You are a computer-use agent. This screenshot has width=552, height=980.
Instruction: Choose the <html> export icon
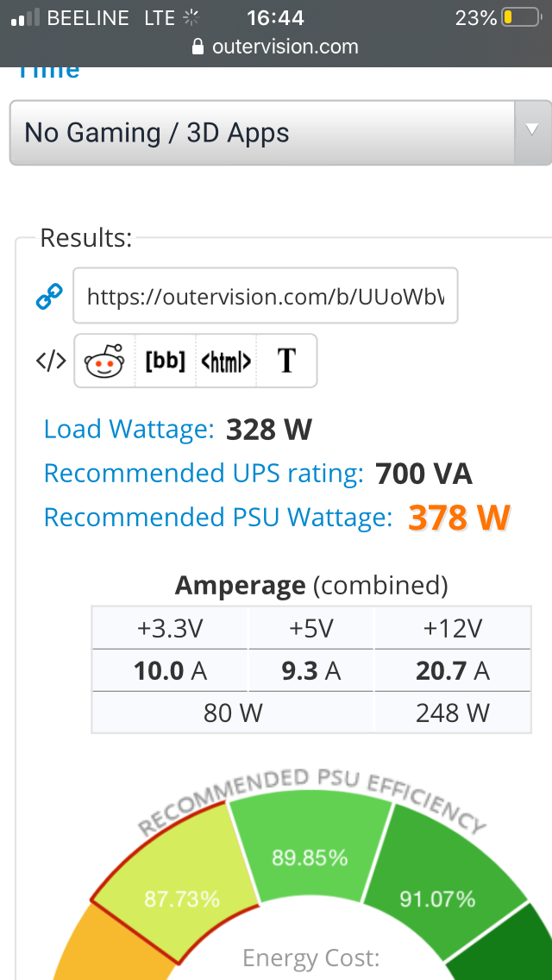pyautogui.click(x=226, y=361)
